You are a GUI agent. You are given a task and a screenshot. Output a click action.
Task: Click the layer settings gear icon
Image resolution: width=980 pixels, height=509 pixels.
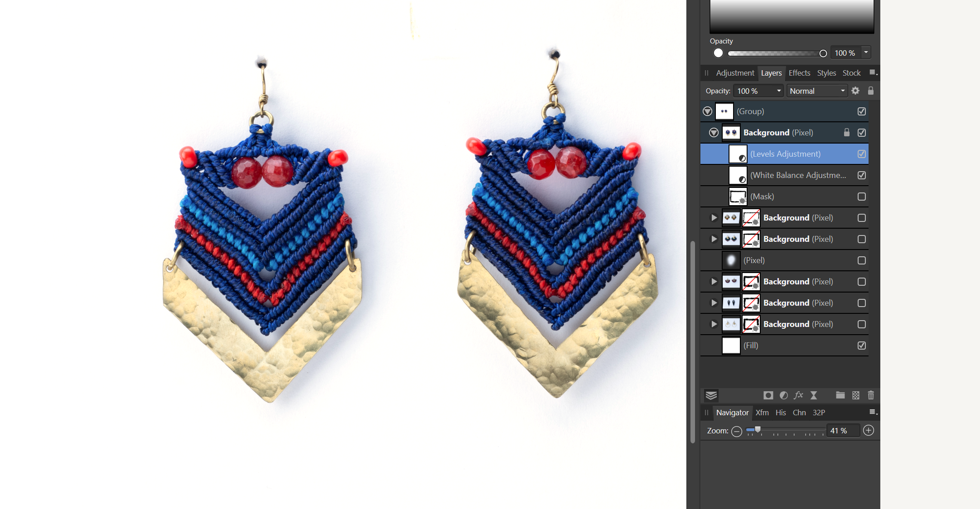(855, 91)
